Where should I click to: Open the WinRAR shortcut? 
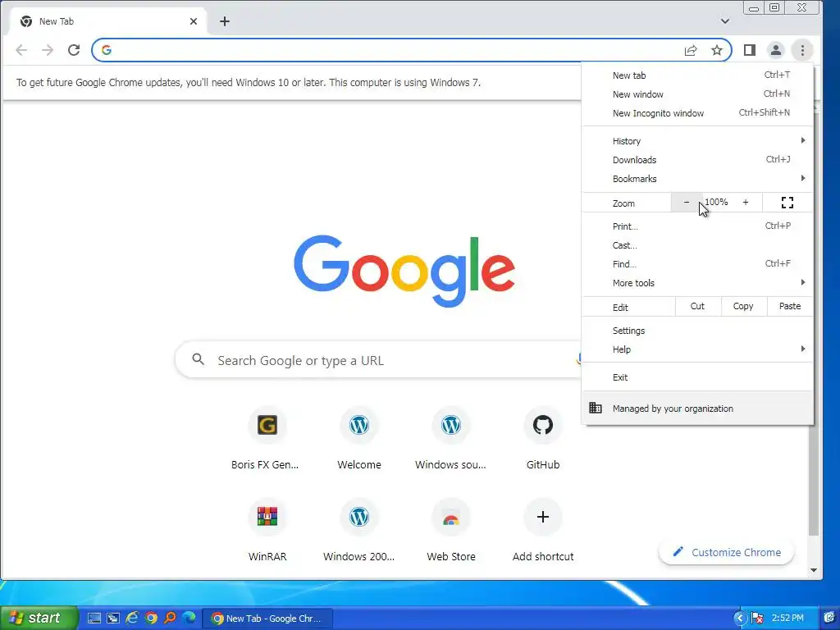[267, 531]
